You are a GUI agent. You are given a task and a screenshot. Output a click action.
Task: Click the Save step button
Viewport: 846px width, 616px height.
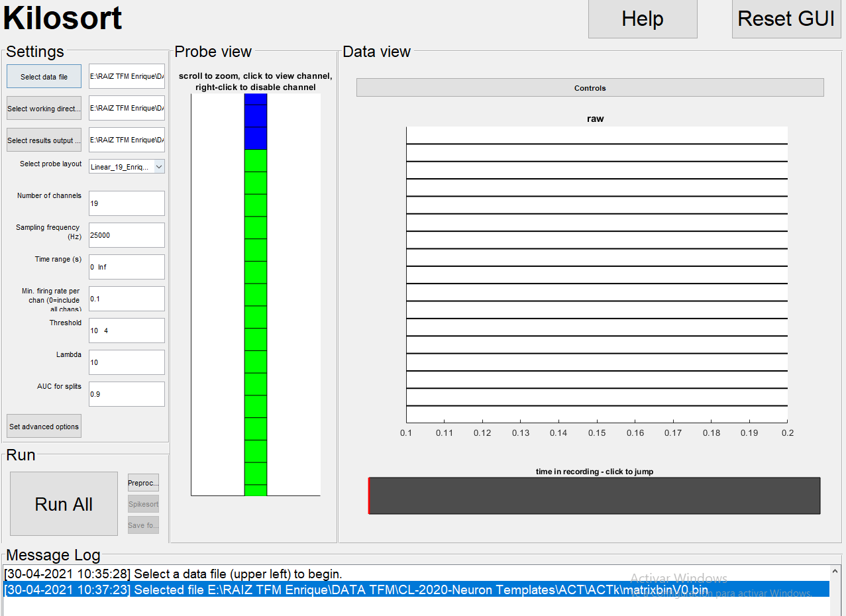point(143,525)
